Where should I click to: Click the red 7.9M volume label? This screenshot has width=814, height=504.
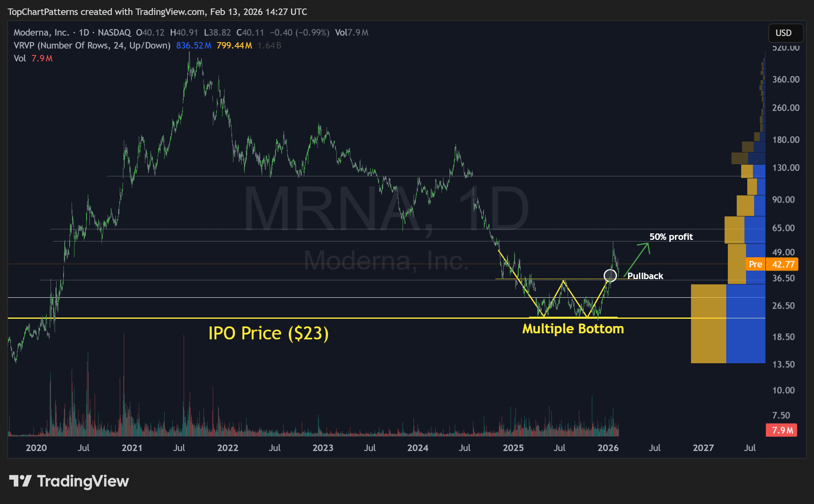[782, 430]
